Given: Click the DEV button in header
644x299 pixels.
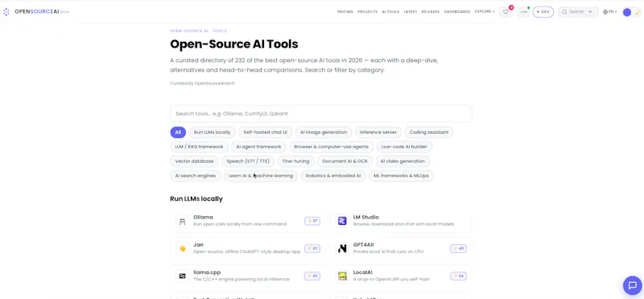Looking at the screenshot, I should pyautogui.click(x=543, y=12).
